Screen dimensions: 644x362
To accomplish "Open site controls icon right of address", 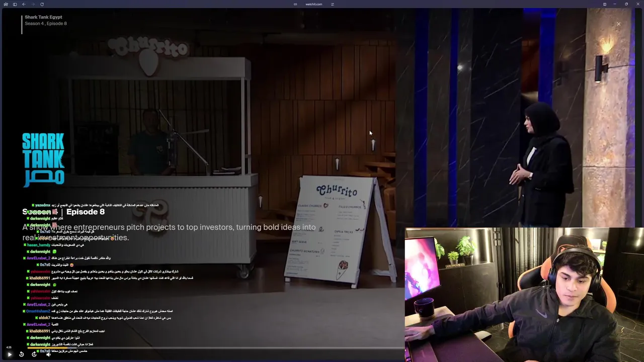I will (333, 4).
